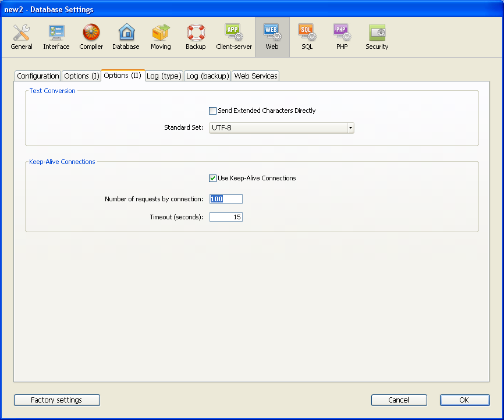Confirm with the OK button
The image size is (504, 420).
[x=464, y=400]
